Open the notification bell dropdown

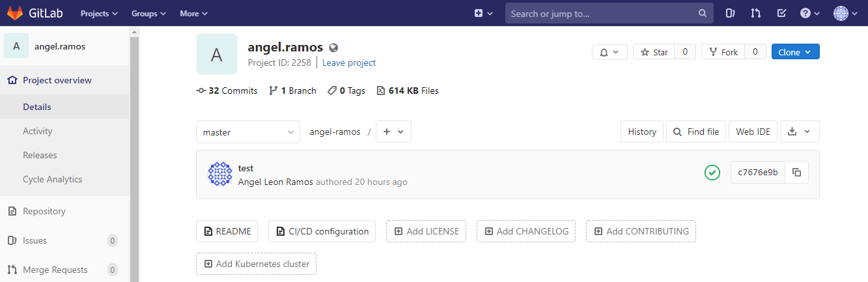point(609,52)
